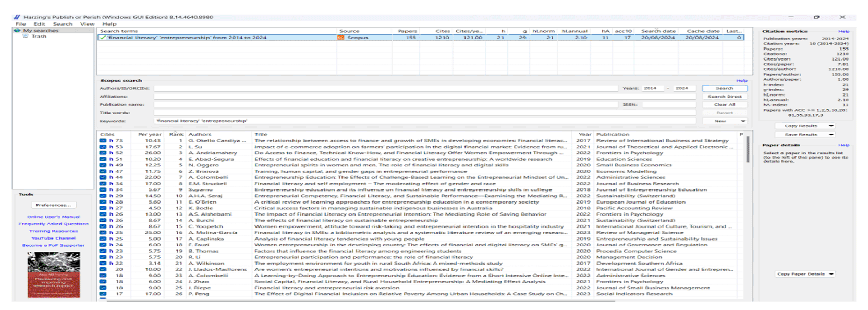Open the View menu
The image size is (868, 310).
[87, 24]
